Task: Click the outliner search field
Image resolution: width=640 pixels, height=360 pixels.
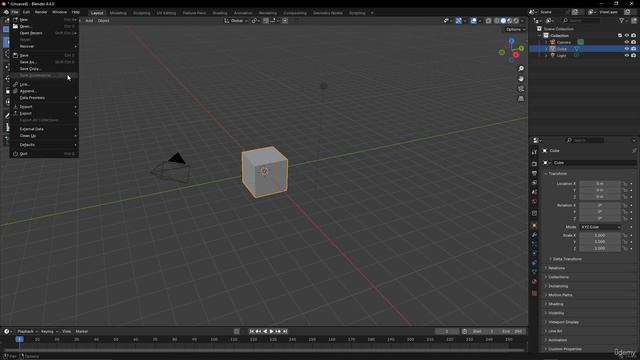Action: pyautogui.click(x=580, y=20)
